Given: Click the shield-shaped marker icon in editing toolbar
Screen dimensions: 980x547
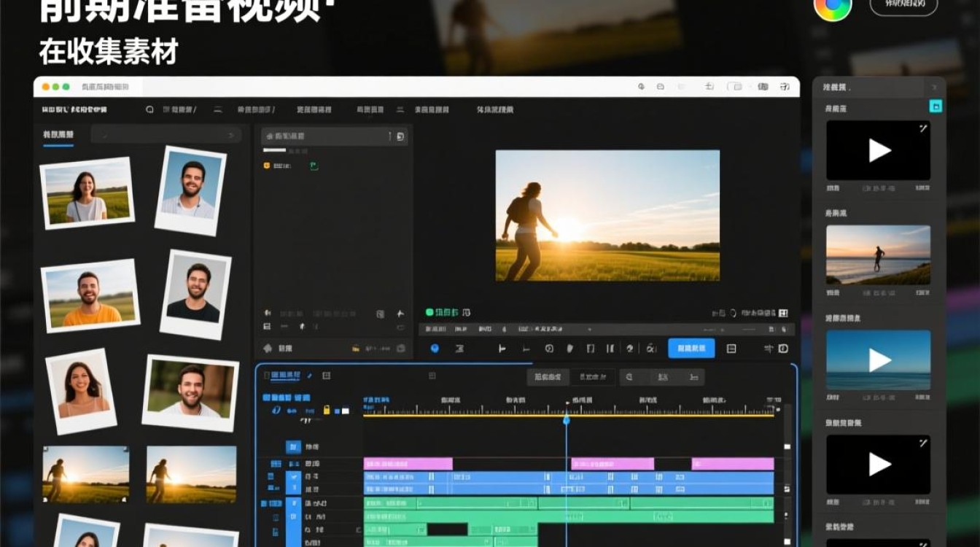Looking at the screenshot, I should coord(570,349).
